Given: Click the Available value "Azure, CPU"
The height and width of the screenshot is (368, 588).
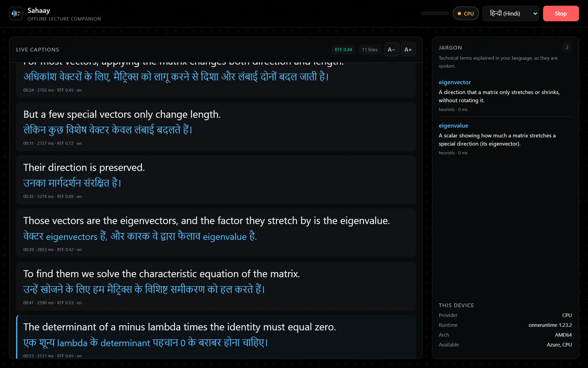Looking at the screenshot, I should (559, 345).
